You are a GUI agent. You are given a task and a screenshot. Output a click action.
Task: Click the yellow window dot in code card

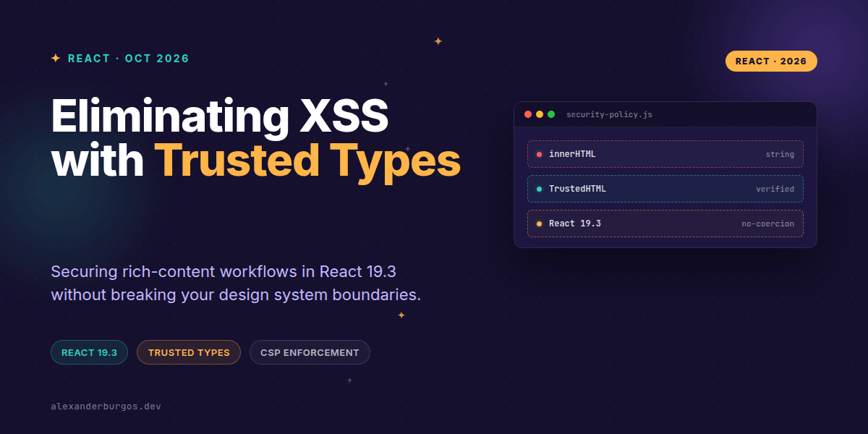540,114
